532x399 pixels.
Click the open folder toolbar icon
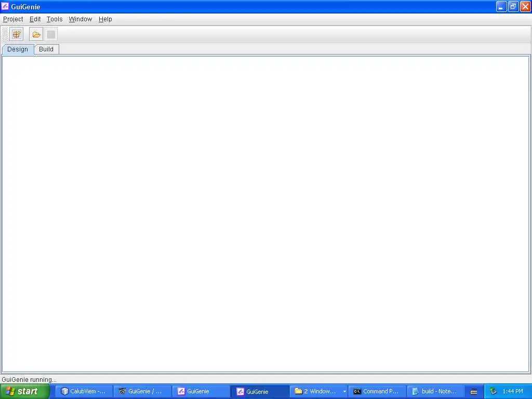(36, 34)
